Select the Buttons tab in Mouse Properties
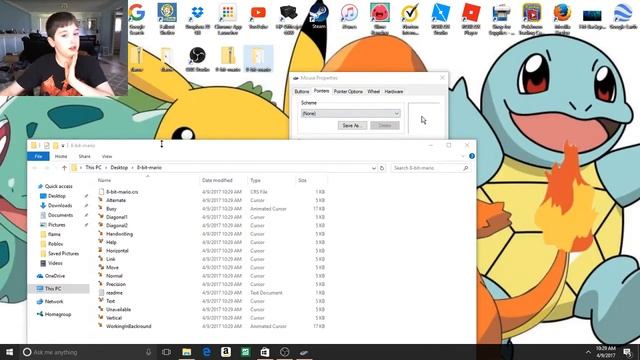The width and height of the screenshot is (640, 360). (302, 91)
